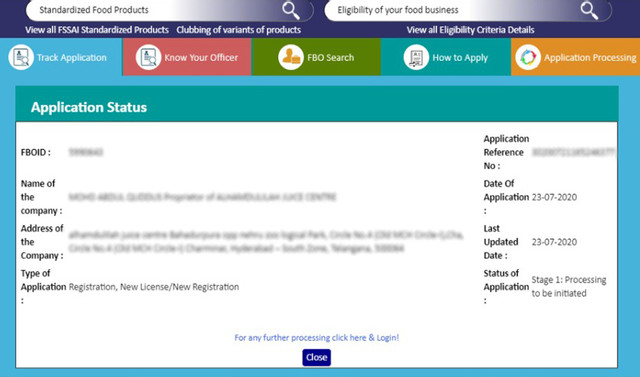
Task: Click the Application Status heading
Action: click(89, 107)
